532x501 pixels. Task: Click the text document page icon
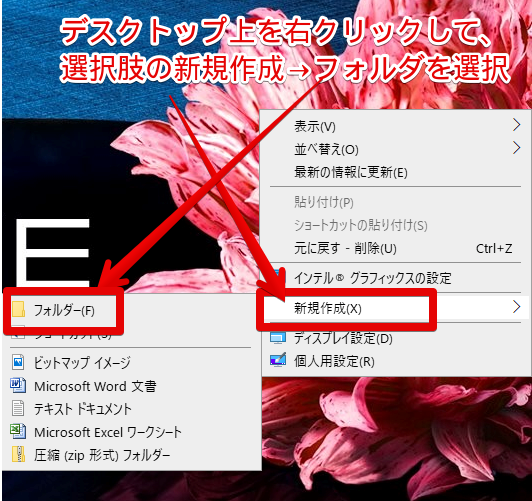(18, 408)
